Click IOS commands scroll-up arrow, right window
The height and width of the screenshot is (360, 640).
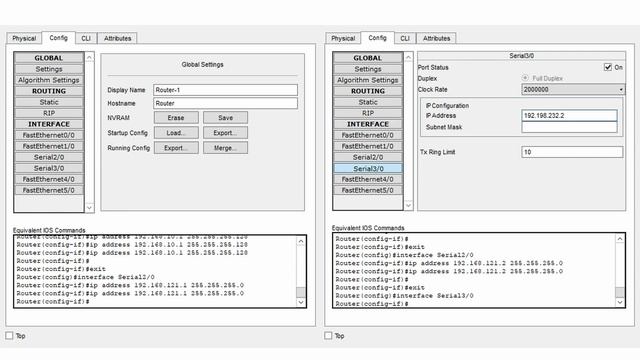[620, 239]
